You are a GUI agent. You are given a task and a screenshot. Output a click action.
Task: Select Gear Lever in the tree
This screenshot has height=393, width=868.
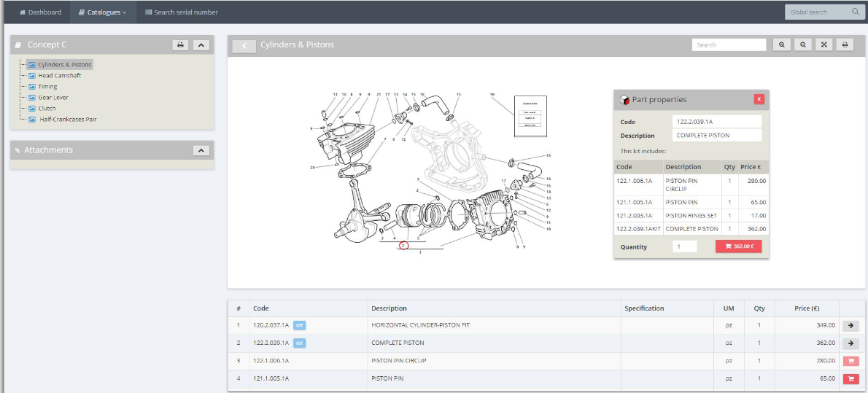tap(53, 98)
